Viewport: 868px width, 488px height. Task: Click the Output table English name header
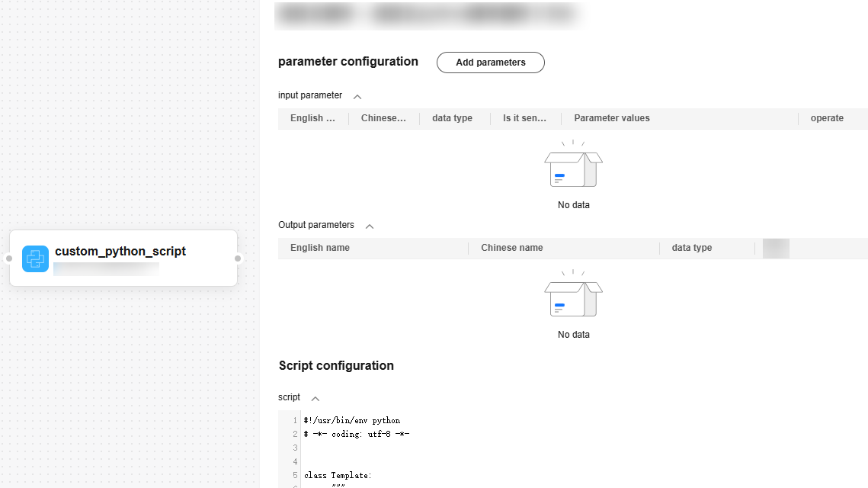[320, 248]
